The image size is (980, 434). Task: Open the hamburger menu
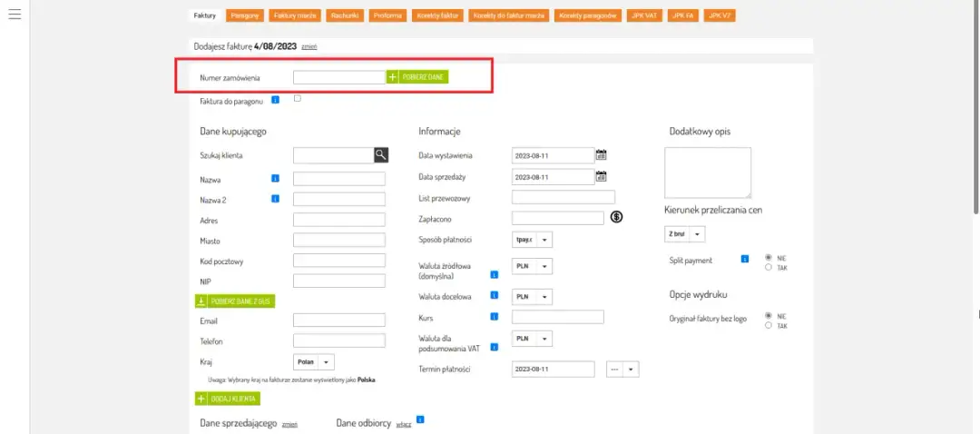pos(15,17)
